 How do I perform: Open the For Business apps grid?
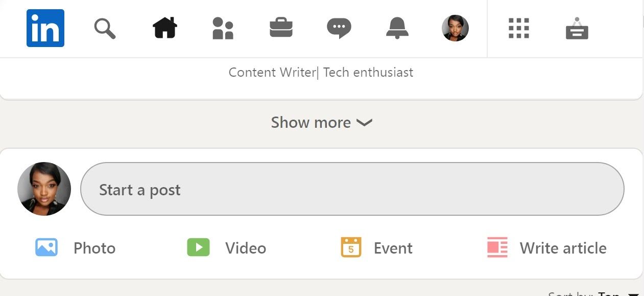pos(518,28)
